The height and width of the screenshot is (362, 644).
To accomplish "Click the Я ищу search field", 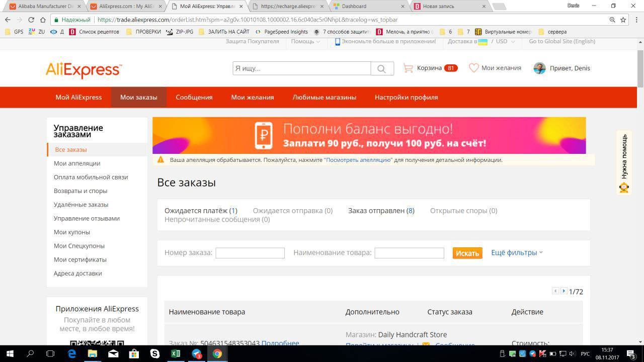I will 302,68.
